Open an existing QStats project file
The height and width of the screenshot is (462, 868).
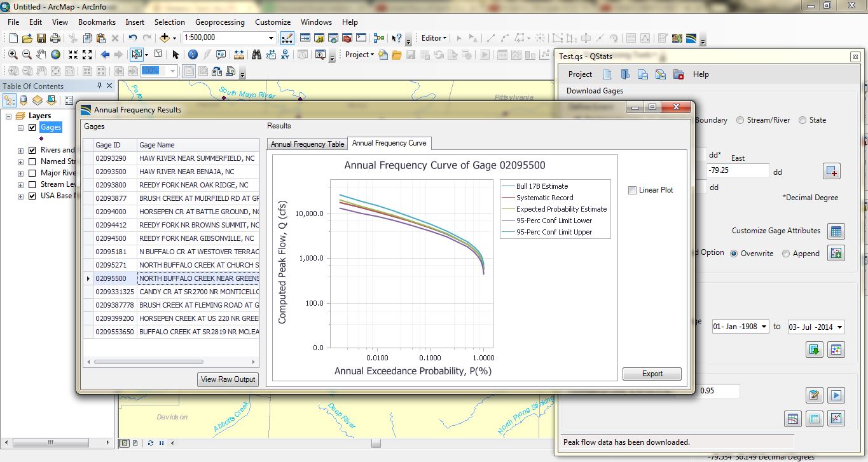pos(624,74)
